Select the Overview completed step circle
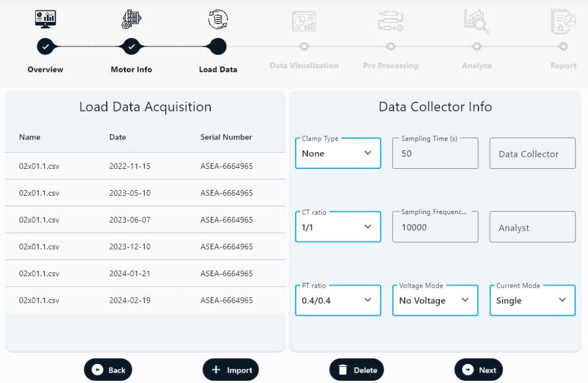 (x=45, y=47)
